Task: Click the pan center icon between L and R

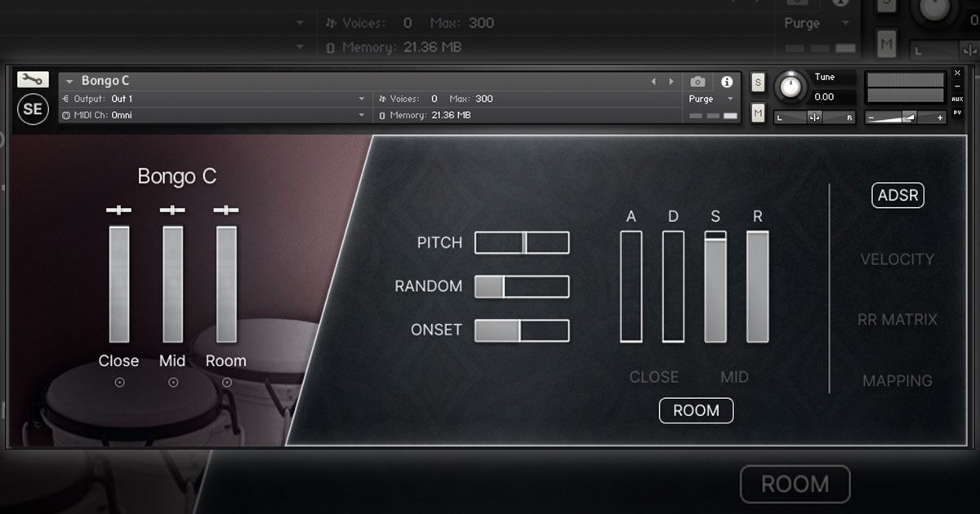Action: point(814,117)
